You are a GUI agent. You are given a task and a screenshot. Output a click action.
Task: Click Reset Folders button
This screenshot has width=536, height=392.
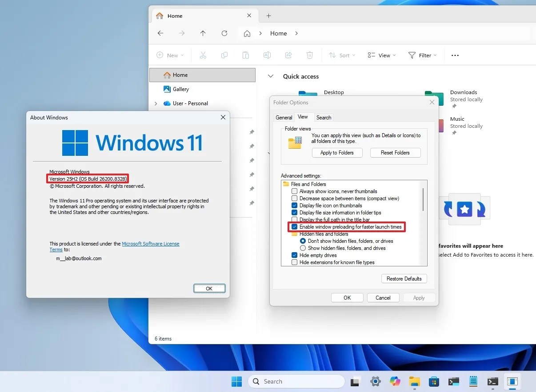[x=395, y=153]
